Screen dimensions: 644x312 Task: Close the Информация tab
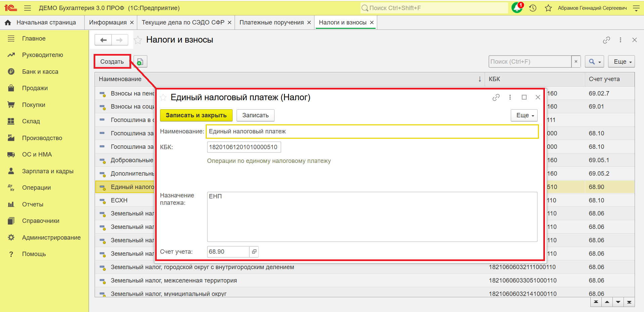(x=132, y=22)
